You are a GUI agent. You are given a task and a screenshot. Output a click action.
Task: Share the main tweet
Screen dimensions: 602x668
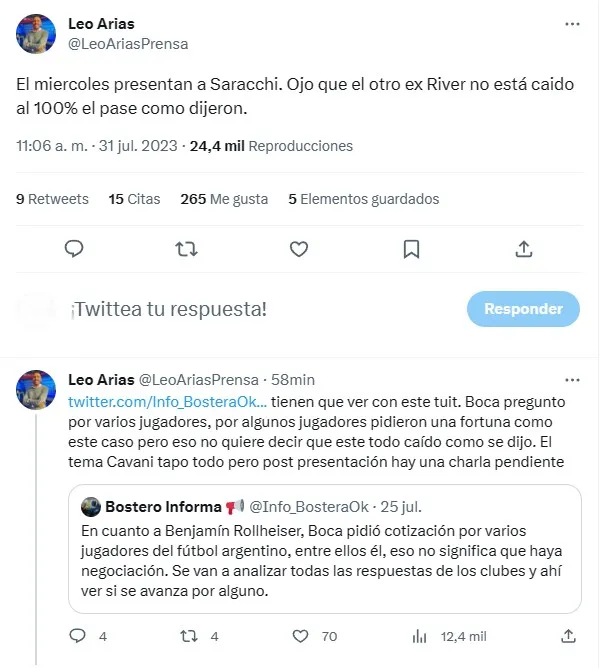point(523,249)
